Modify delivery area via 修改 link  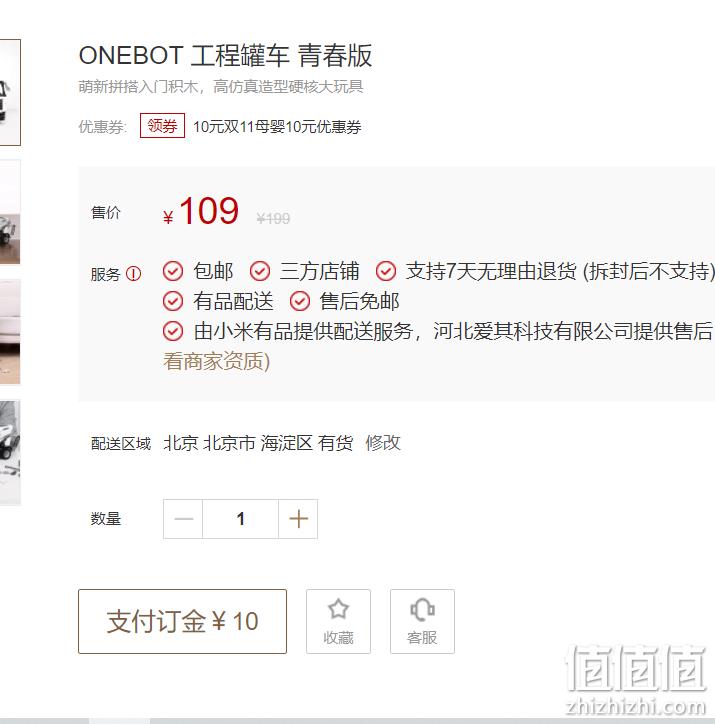point(383,443)
